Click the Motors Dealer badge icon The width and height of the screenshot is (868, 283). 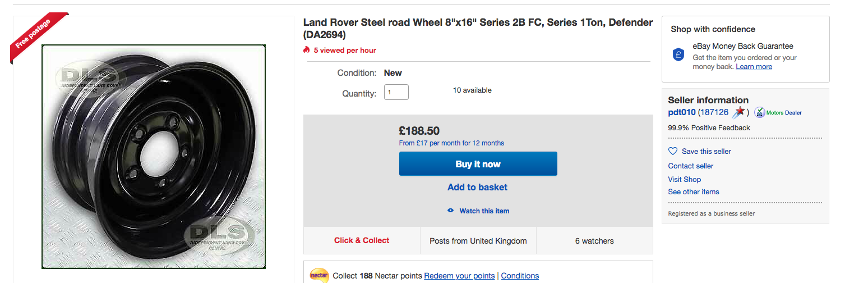(759, 112)
